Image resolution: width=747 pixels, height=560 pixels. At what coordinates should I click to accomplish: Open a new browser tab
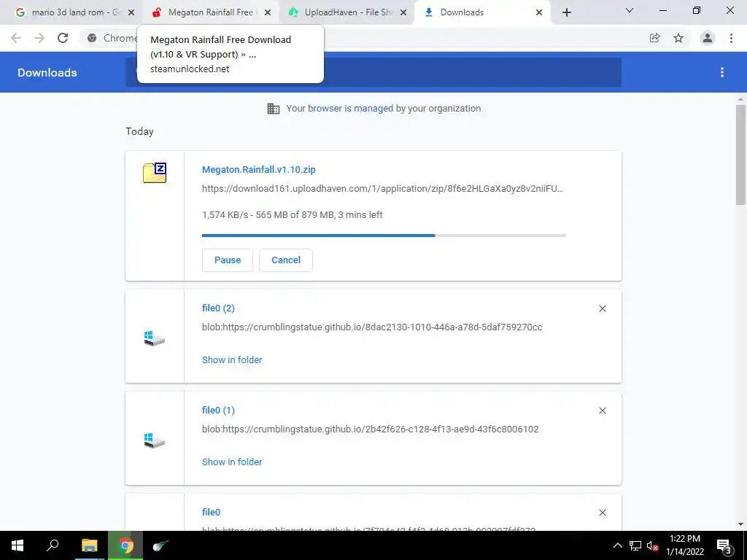point(566,12)
